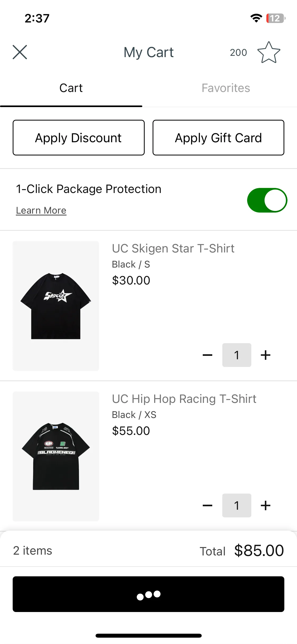Toggle 1-Click Package Protection off
Viewport: 297px width, 644px height.
click(x=267, y=200)
